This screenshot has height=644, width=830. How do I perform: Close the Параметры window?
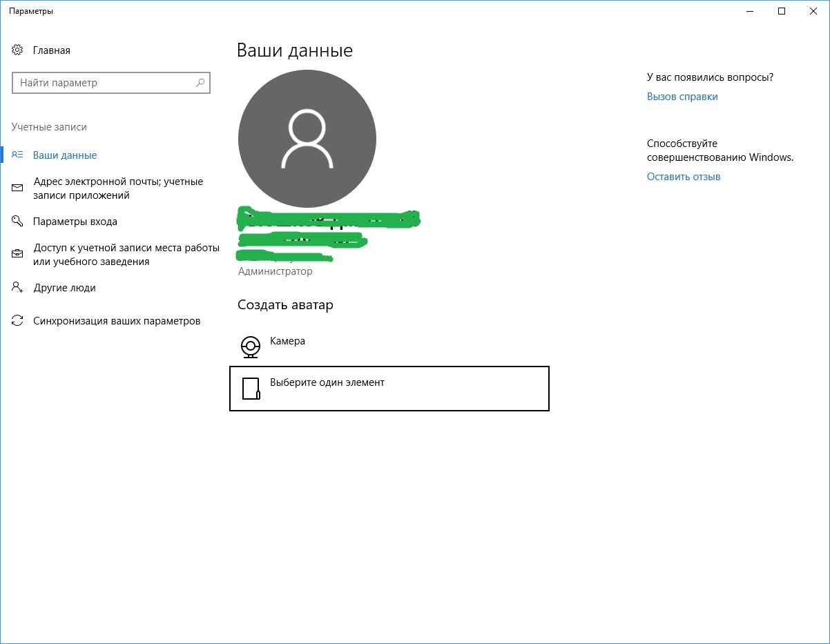[813, 11]
